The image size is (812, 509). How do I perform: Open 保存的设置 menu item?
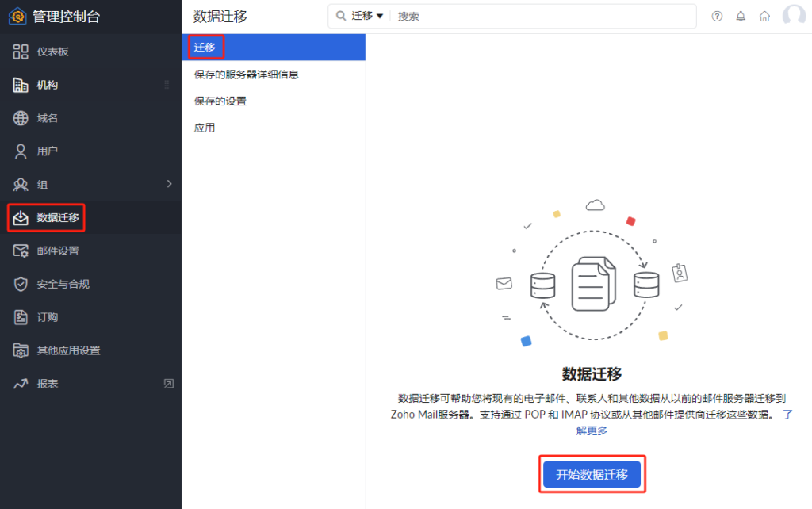pos(220,101)
